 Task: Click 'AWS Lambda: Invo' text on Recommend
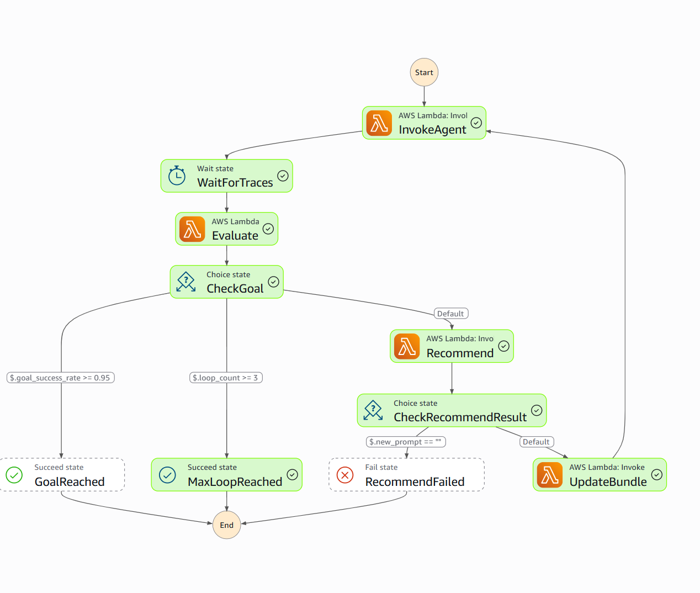460,338
